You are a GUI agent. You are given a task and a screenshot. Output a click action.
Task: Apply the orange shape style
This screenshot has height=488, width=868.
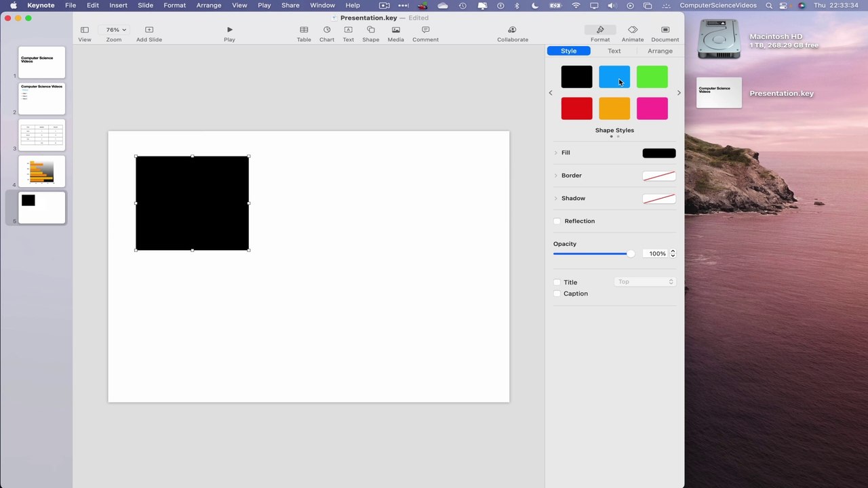[x=614, y=108]
